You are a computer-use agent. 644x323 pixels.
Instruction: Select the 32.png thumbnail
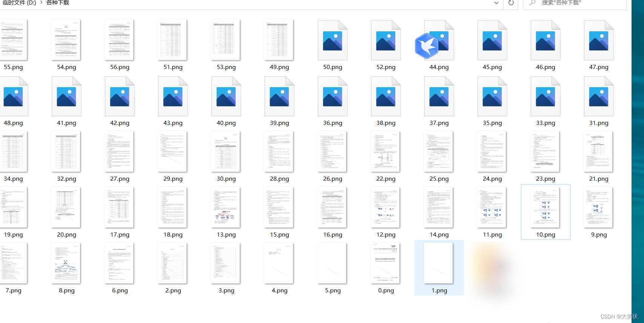tap(66, 151)
